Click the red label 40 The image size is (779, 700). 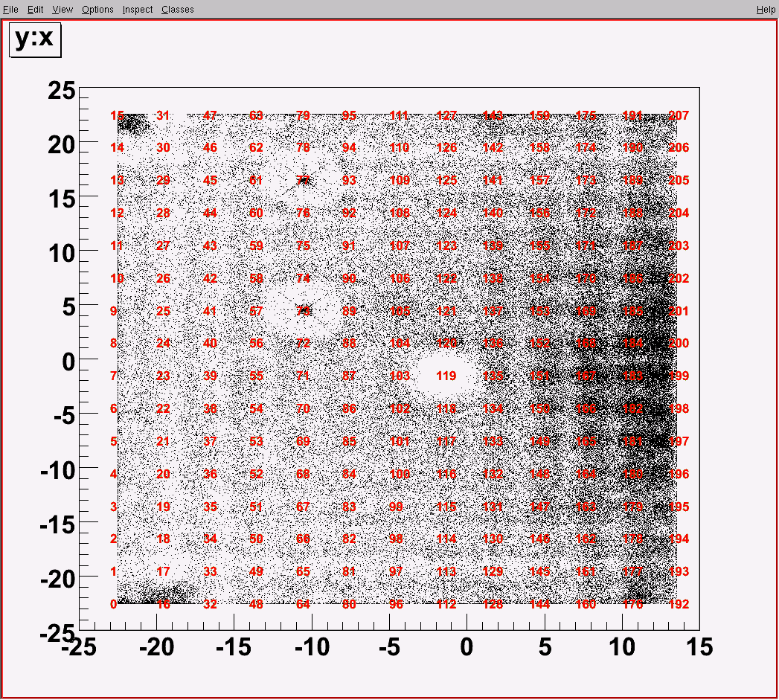pyautogui.click(x=210, y=343)
